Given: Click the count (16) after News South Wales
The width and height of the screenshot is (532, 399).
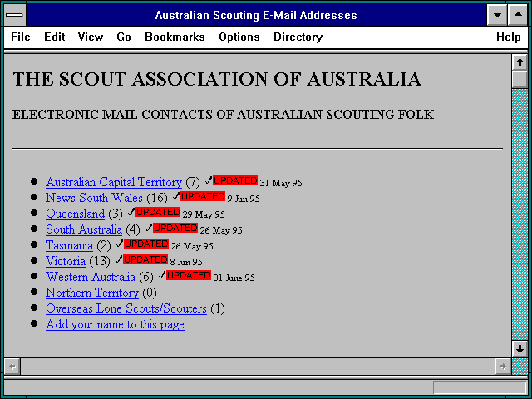Looking at the screenshot, I should point(157,198).
